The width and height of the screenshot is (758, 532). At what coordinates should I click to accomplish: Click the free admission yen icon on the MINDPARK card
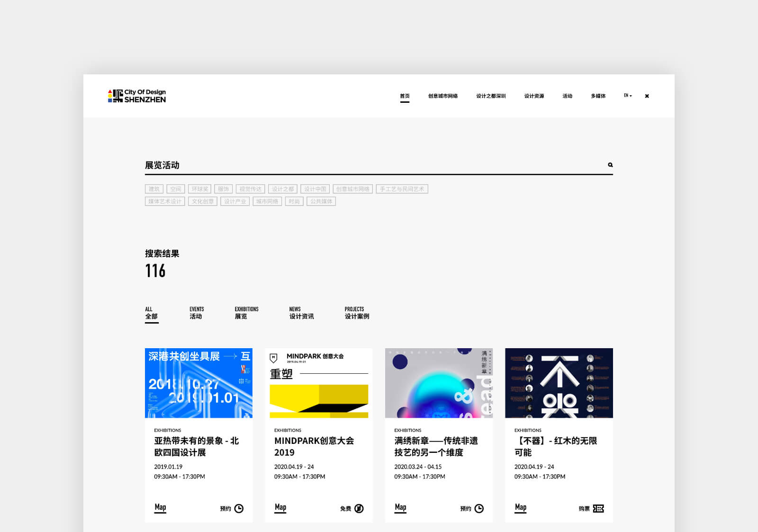pyautogui.click(x=359, y=508)
